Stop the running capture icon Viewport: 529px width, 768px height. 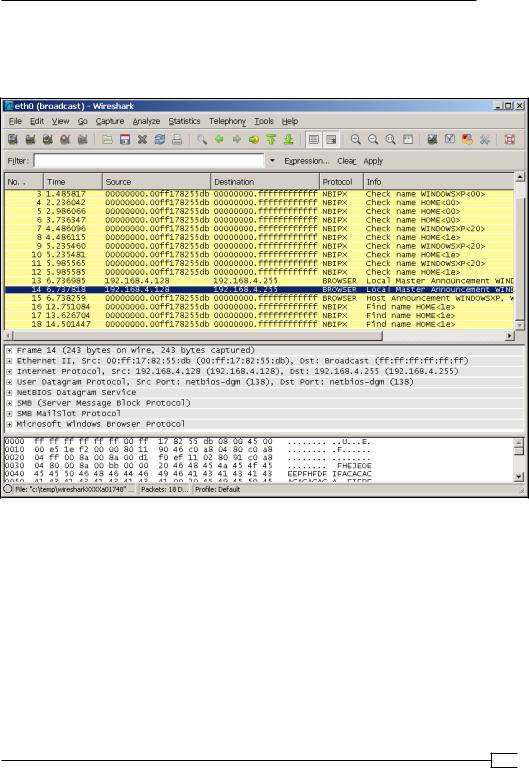pos(65,140)
